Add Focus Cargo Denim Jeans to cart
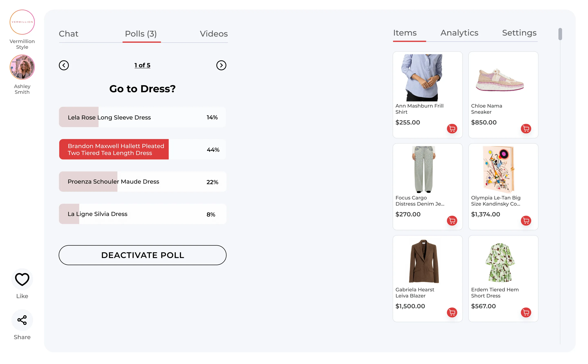The image size is (588, 364). coord(452,221)
